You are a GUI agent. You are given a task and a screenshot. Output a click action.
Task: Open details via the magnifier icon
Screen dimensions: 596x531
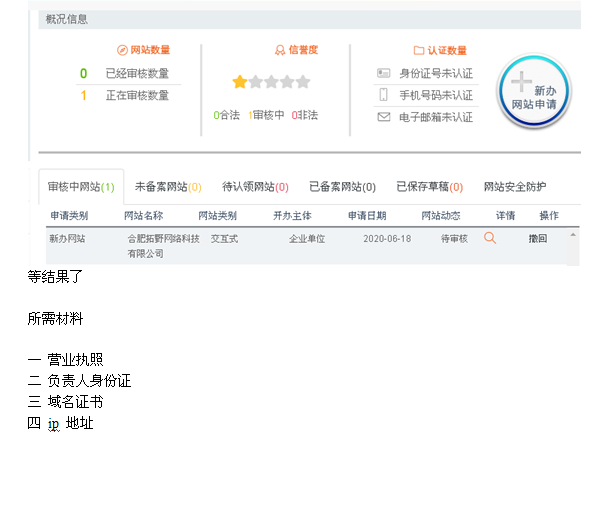[x=490, y=238]
